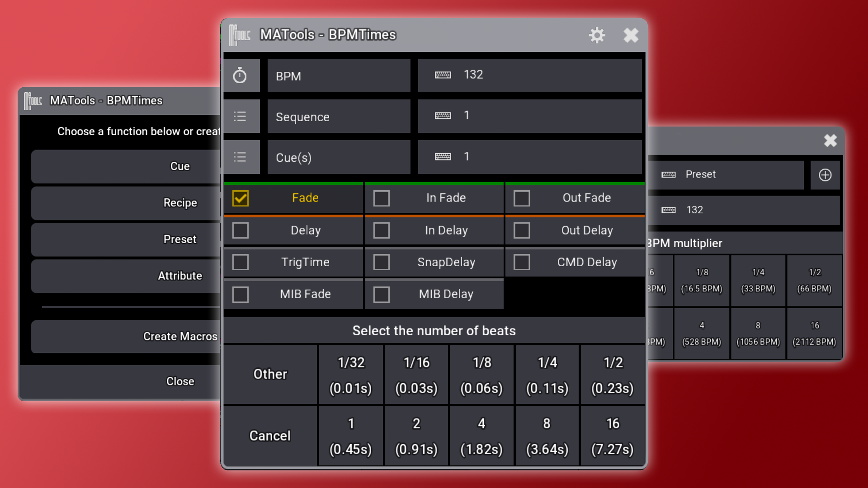Image resolution: width=868 pixels, height=488 pixels.
Task: Select 4 (528 BPM) multiplier
Action: tap(702, 333)
